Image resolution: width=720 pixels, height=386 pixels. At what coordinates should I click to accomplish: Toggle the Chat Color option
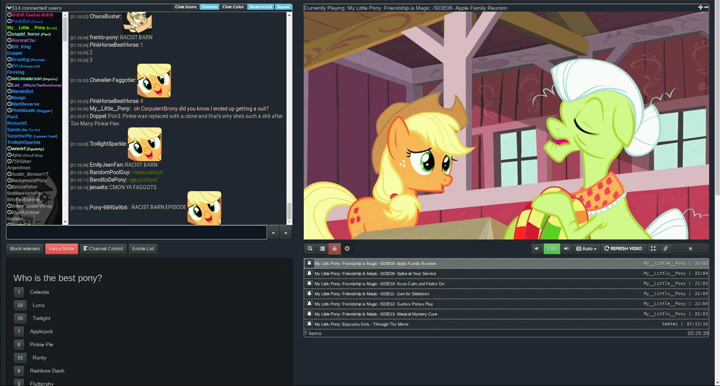233,7
